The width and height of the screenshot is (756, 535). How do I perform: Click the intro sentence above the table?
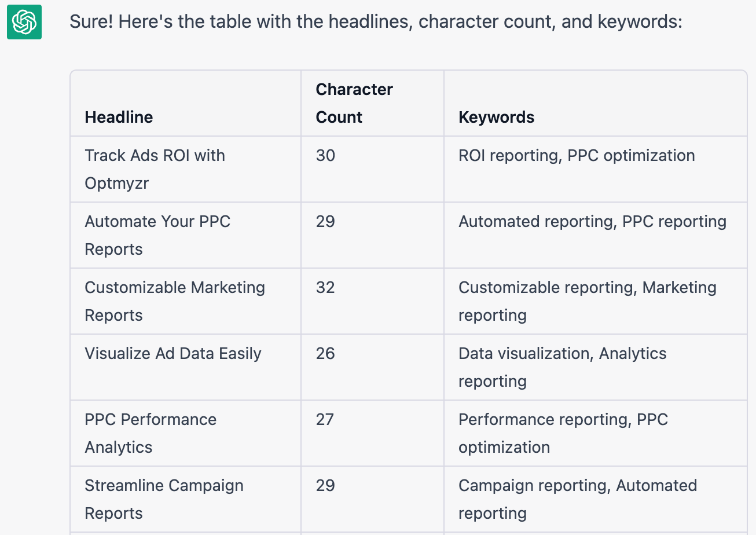point(376,22)
